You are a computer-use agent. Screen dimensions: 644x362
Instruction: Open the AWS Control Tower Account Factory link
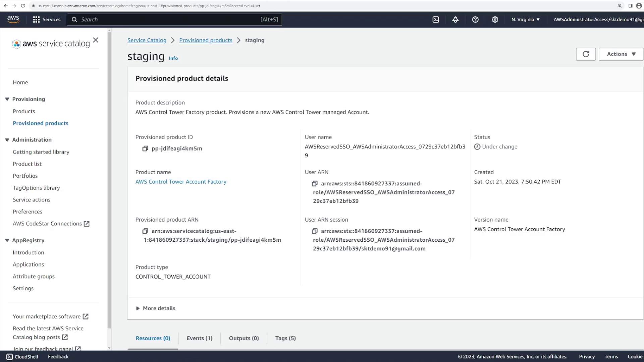181,182
